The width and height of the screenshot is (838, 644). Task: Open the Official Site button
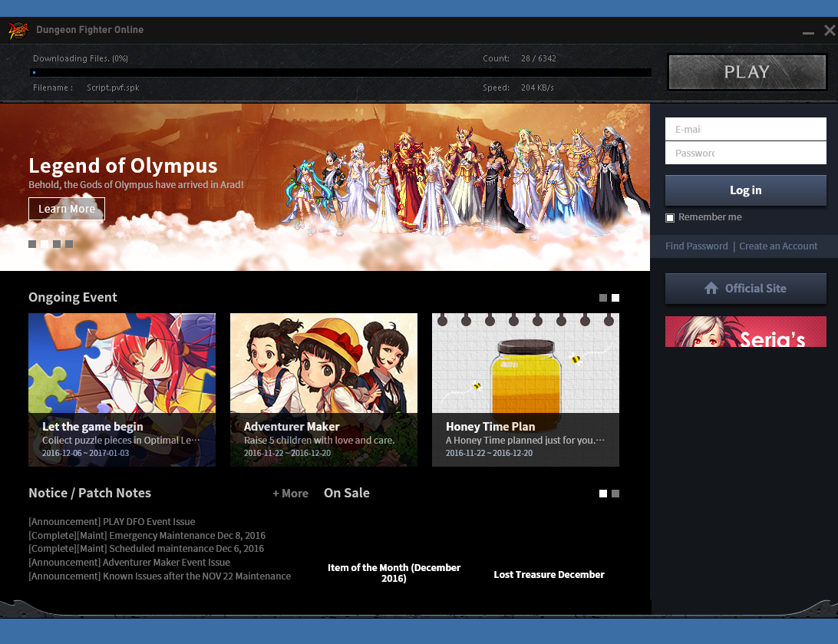tap(746, 289)
